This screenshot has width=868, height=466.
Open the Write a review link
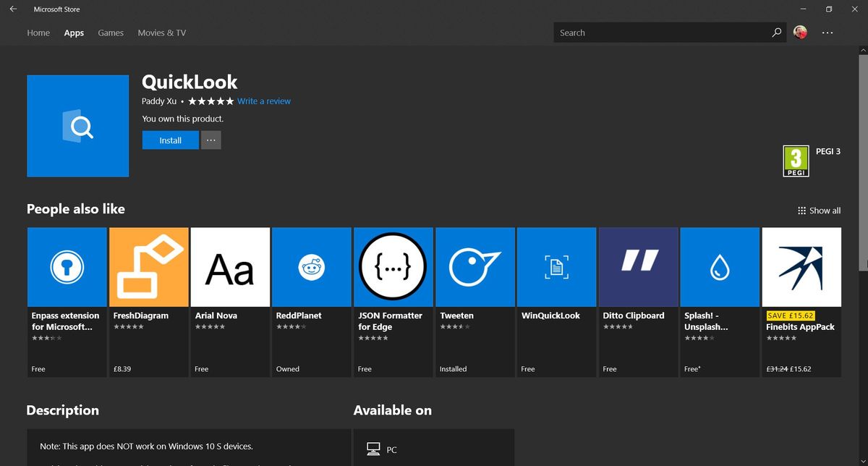[264, 101]
